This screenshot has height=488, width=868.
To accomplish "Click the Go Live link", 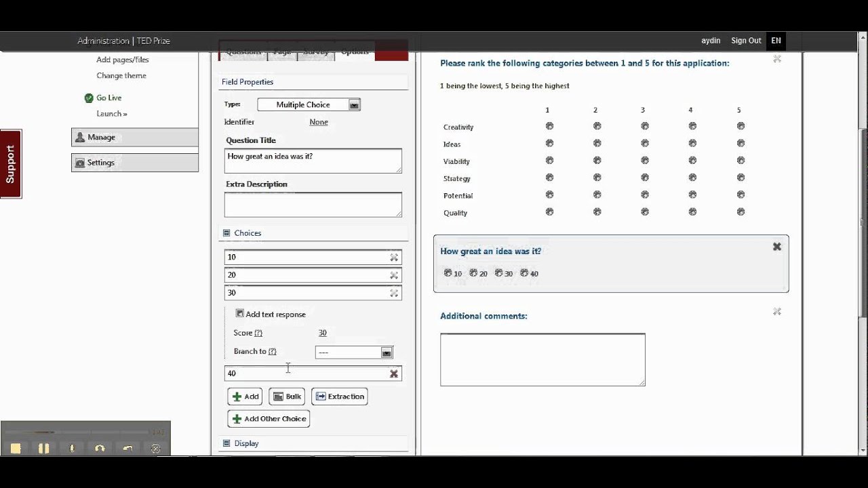I will tap(109, 98).
